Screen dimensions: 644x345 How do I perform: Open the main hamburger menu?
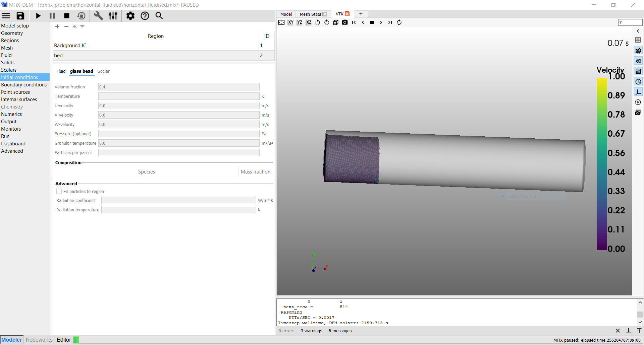[x=6, y=16]
